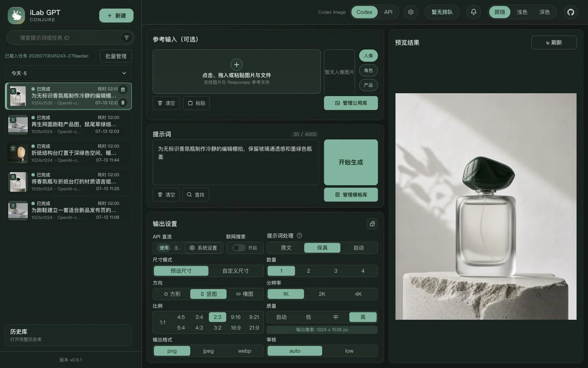This screenshot has width=588, height=368.
Task: Choose webp output format
Action: tap(245, 351)
